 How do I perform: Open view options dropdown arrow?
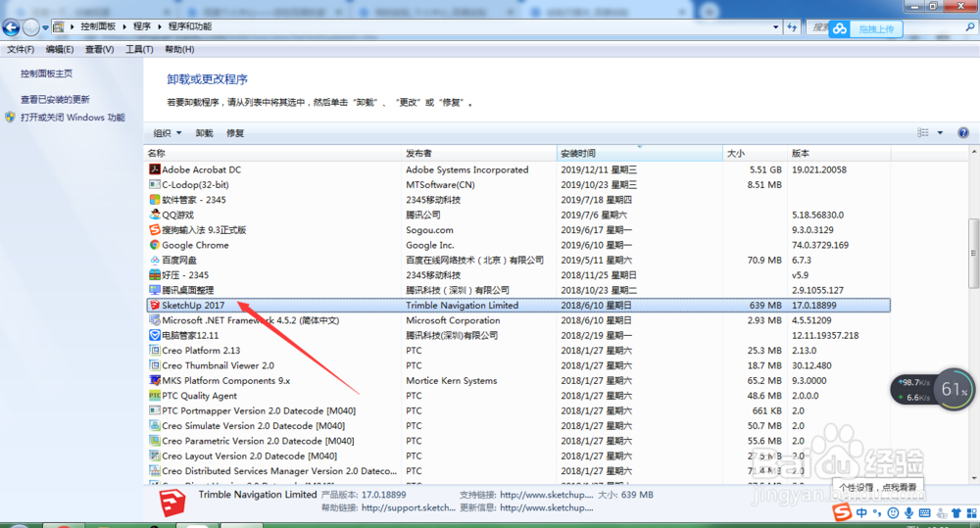(940, 132)
